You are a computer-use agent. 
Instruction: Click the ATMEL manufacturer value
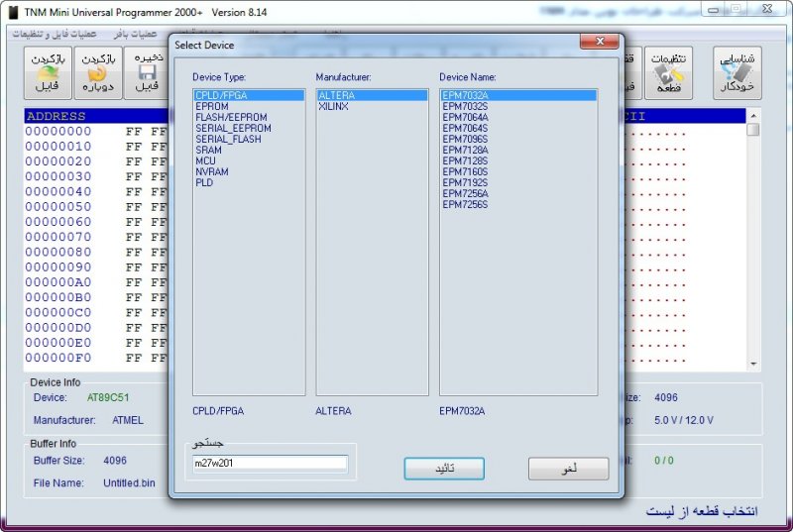tap(128, 420)
